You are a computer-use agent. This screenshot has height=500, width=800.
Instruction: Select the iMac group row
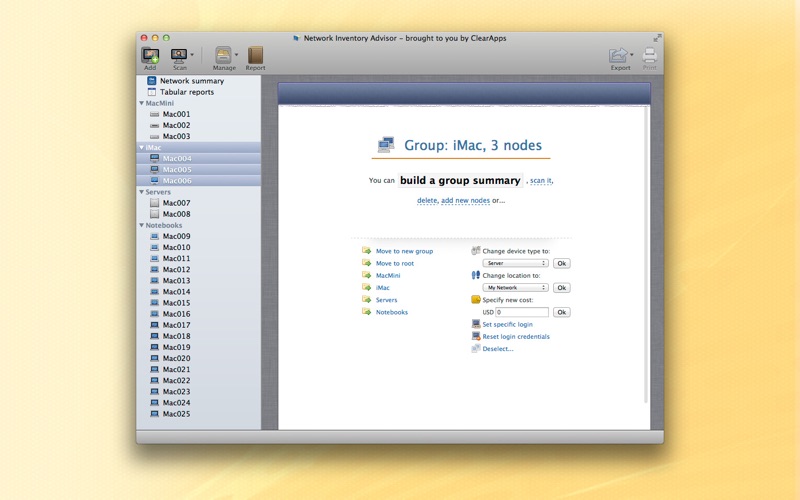[198, 147]
